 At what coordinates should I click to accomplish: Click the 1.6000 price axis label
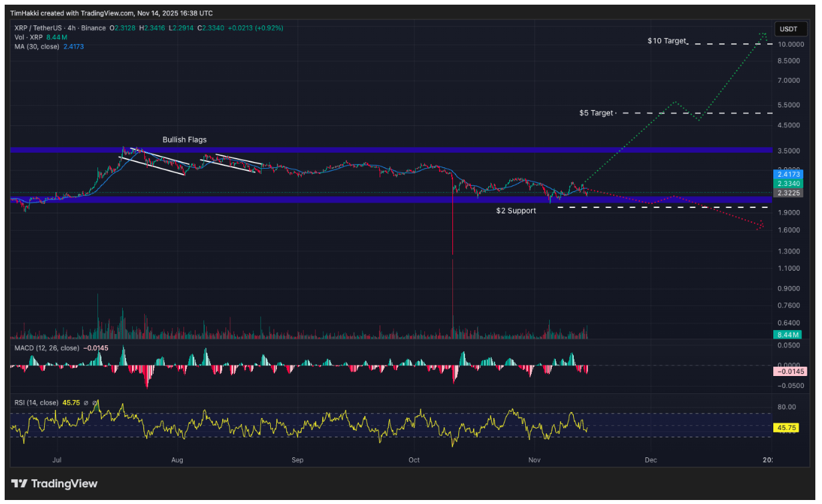(x=788, y=230)
